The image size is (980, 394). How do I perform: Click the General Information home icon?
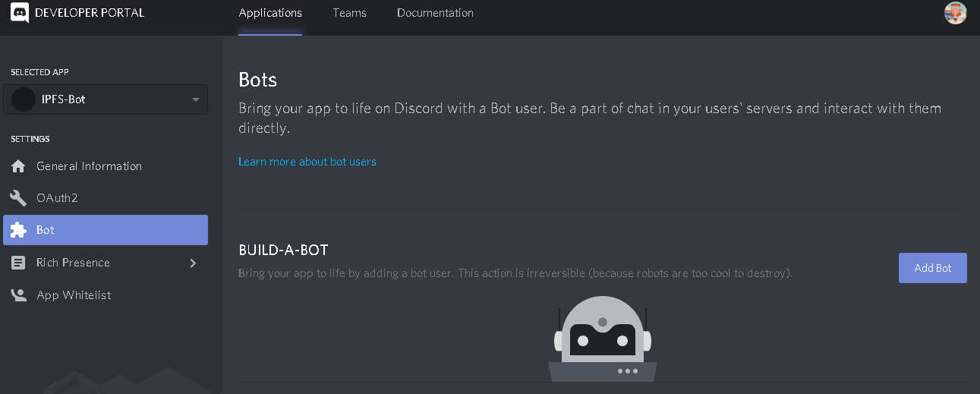pyautogui.click(x=18, y=166)
